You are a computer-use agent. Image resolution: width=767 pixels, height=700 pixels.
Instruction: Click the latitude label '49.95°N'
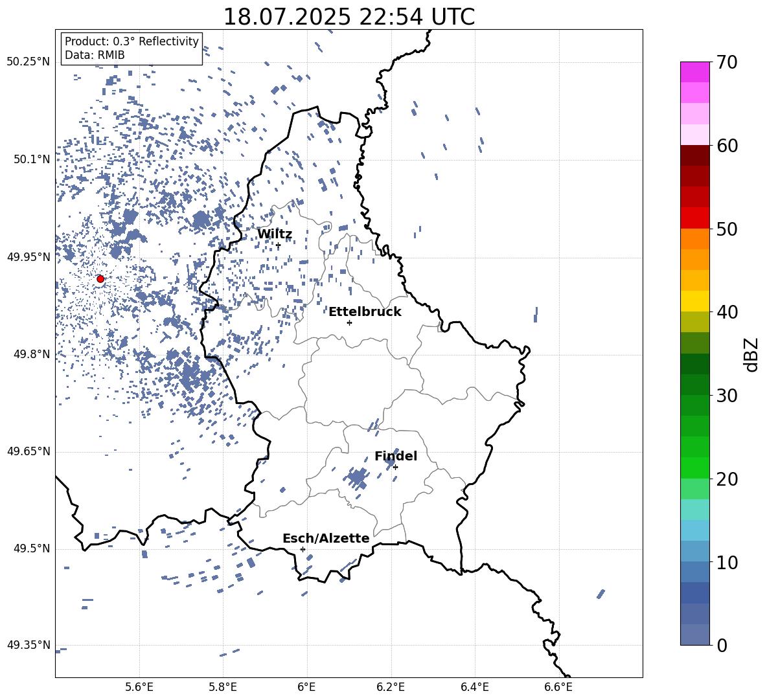(x=29, y=257)
